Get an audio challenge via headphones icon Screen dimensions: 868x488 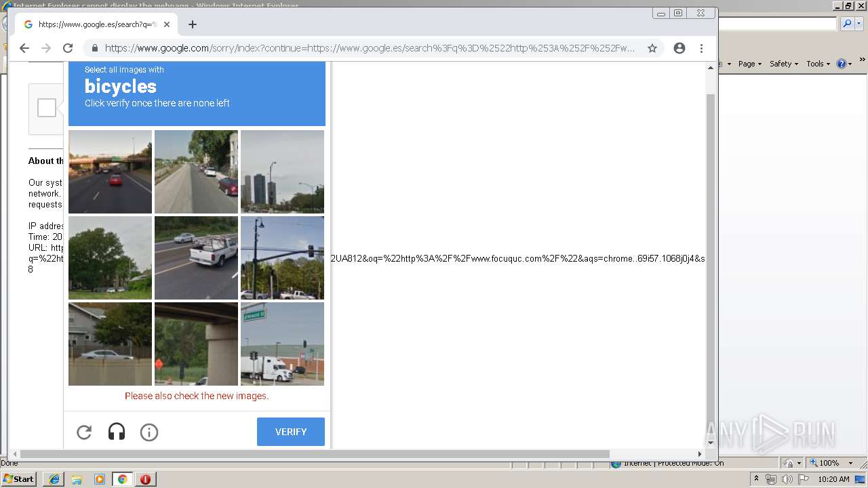pos(117,432)
